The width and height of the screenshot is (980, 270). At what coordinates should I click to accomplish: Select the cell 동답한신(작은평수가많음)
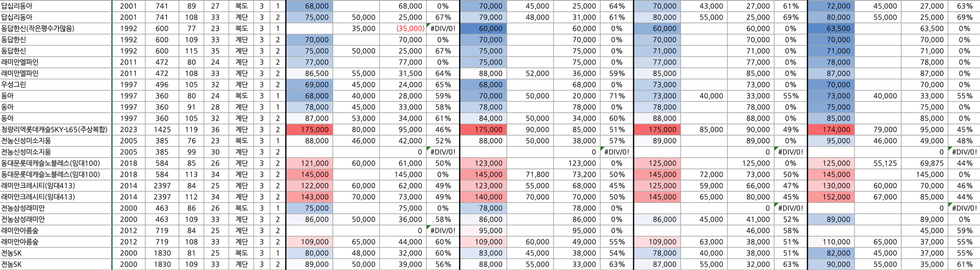pyautogui.click(x=56, y=29)
